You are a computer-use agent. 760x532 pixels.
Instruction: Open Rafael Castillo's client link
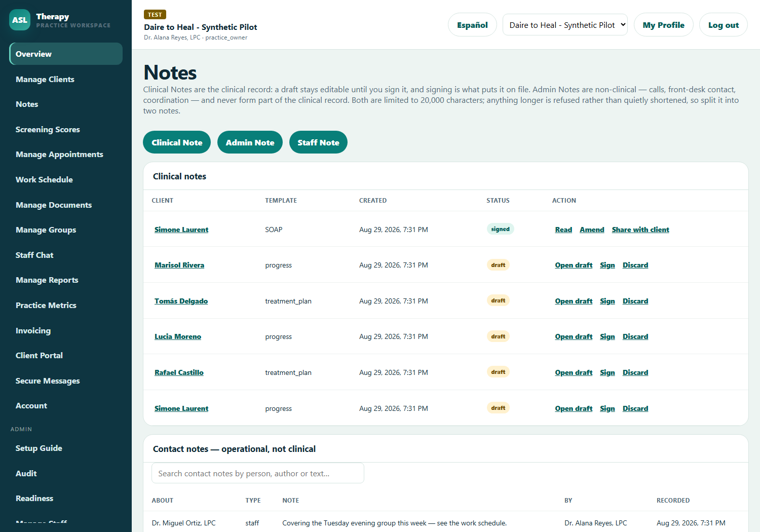click(179, 372)
